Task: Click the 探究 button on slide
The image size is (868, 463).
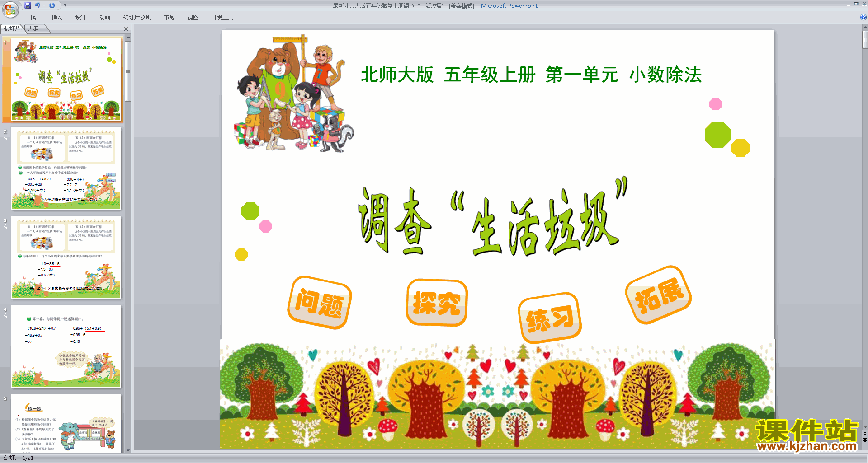Action: 437,303
